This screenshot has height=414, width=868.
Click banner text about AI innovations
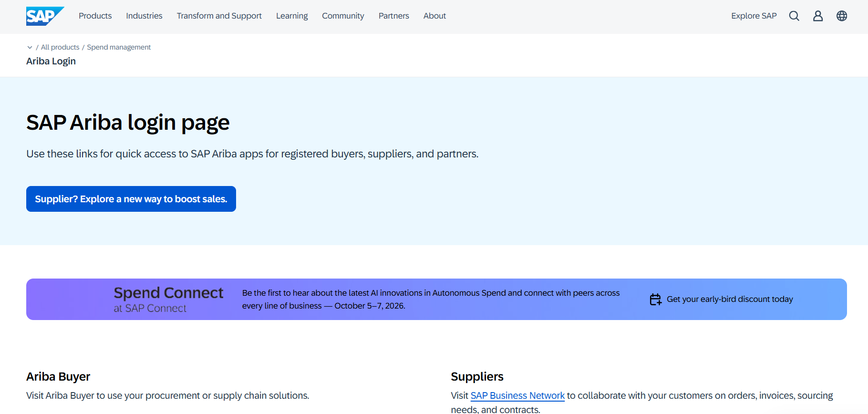[431, 299]
